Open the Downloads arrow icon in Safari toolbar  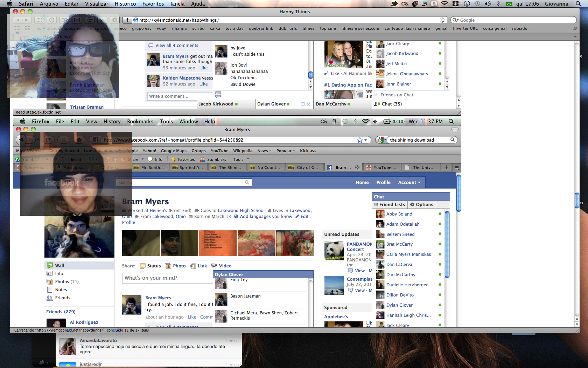click(x=114, y=20)
